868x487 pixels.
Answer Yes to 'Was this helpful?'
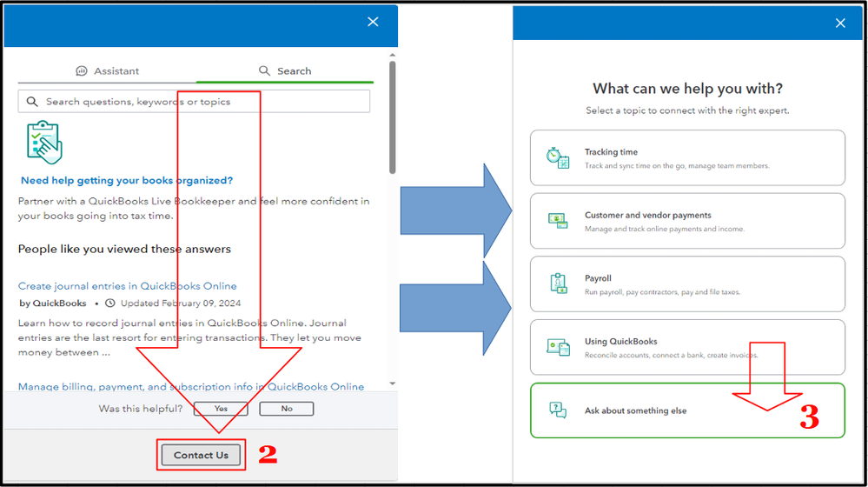(221, 409)
